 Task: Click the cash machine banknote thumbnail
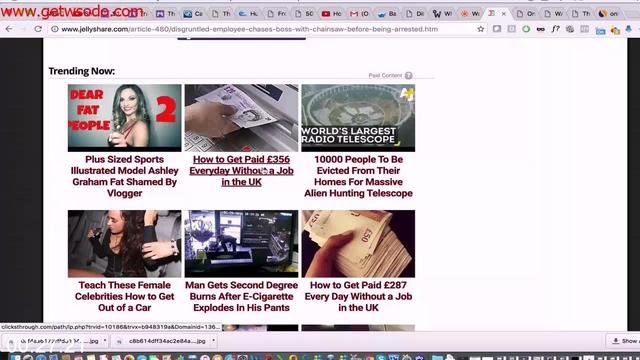[x=241, y=118]
